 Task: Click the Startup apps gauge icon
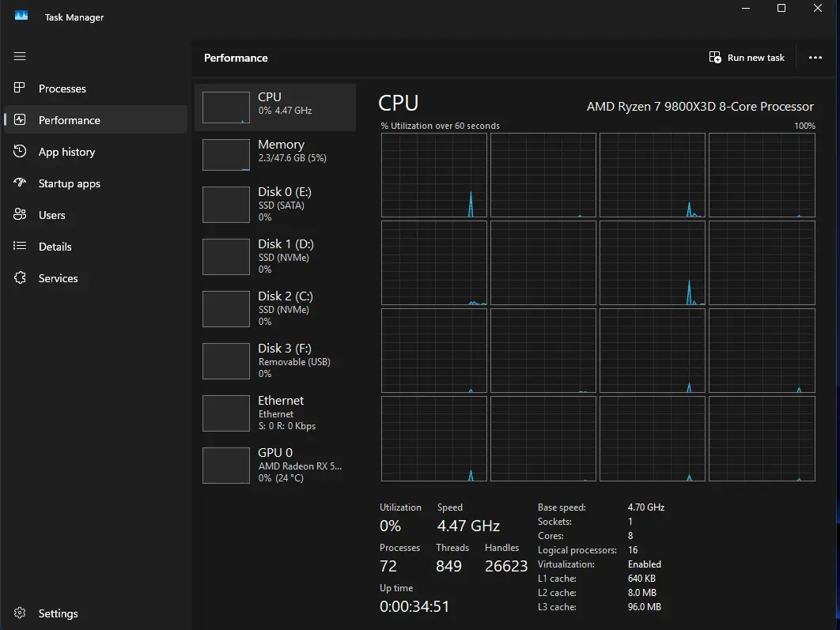pos(20,183)
